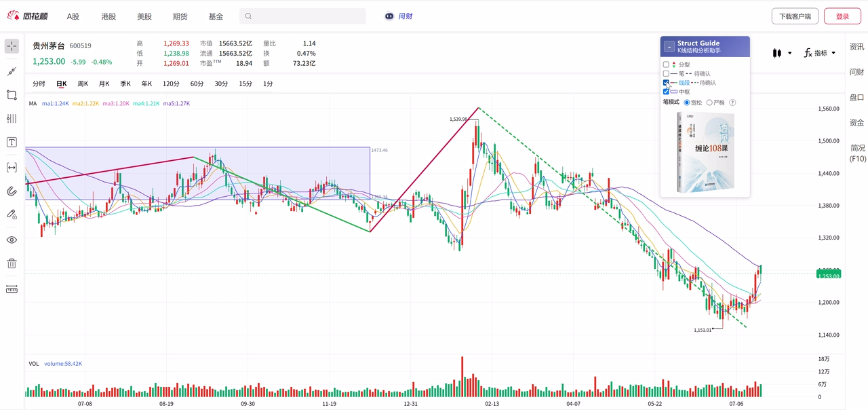
Task: Select the range measure tool
Action: (12, 167)
